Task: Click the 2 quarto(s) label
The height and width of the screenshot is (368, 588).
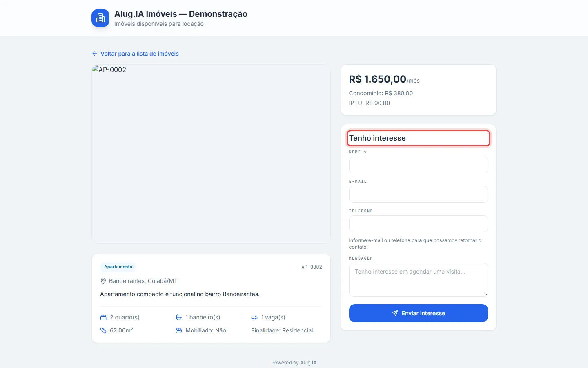Action: point(125,317)
